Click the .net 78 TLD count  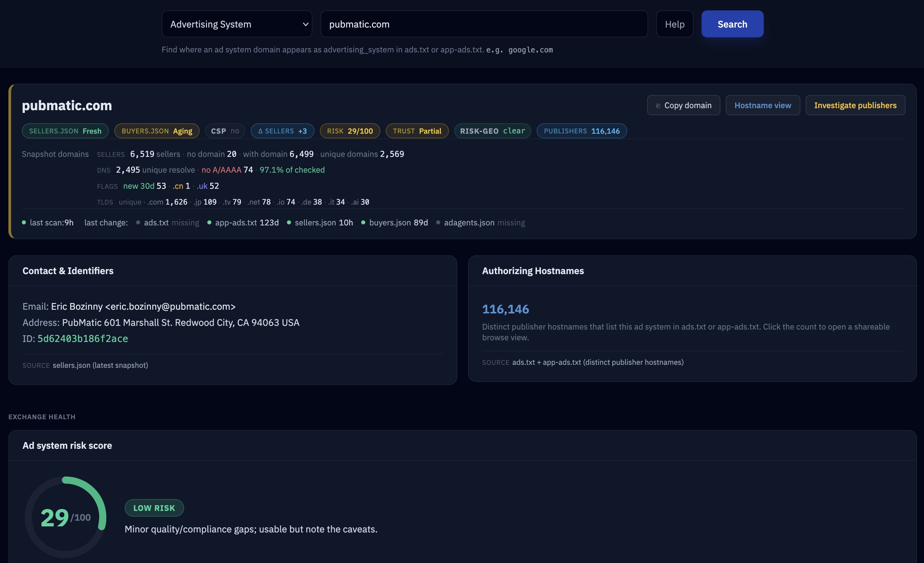[x=259, y=202]
